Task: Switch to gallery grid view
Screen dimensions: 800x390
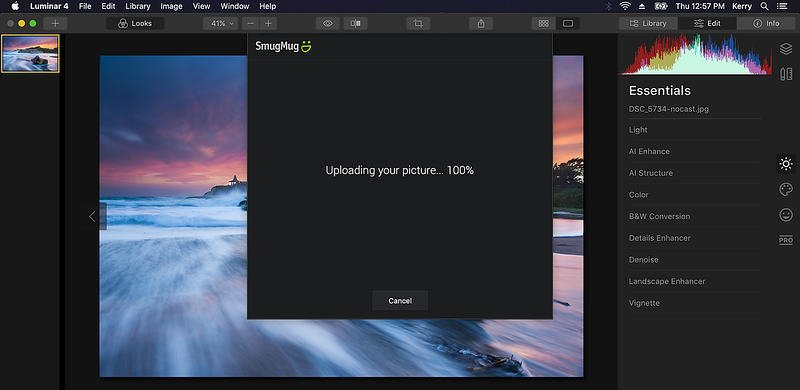Action: click(x=544, y=23)
